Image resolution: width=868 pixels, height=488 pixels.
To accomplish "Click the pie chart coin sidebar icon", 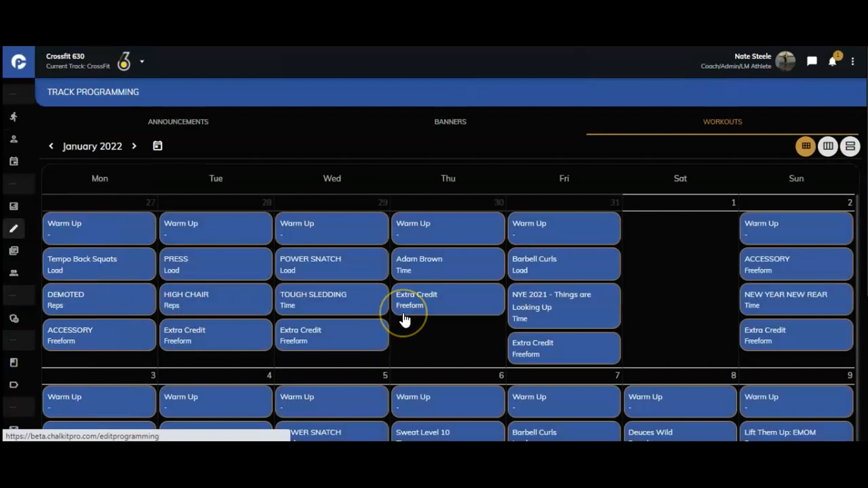I will [14, 319].
